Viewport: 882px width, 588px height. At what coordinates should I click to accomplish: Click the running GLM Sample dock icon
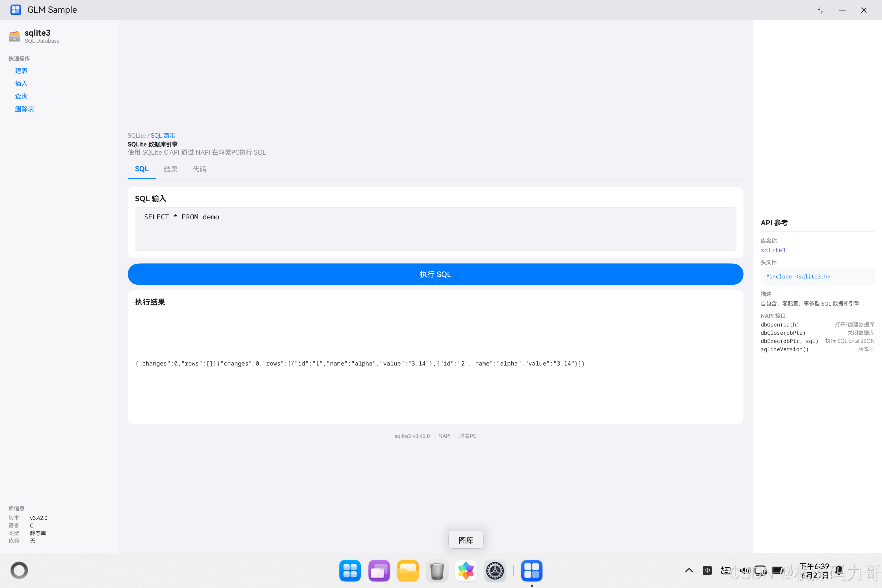[532, 570]
